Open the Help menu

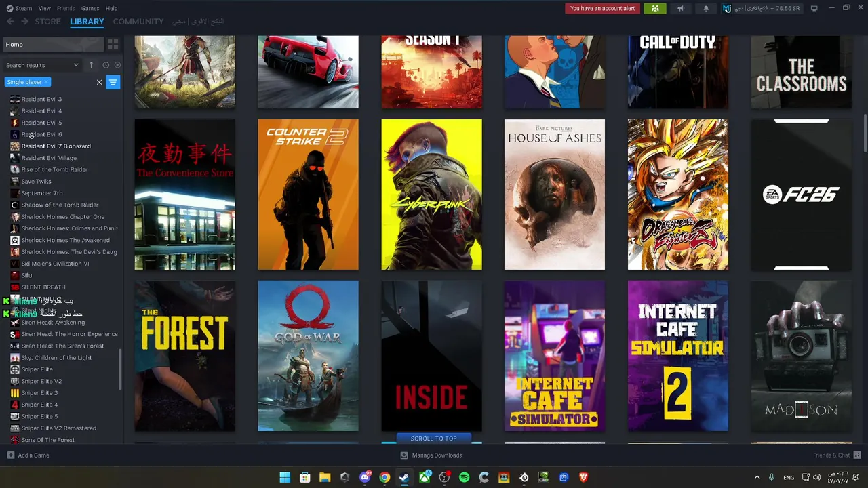[111, 8]
